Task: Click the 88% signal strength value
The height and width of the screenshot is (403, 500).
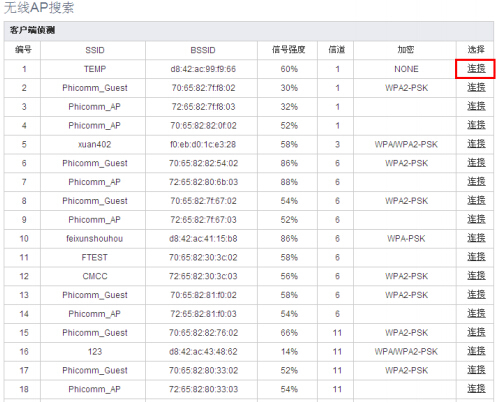Action: 289,182
